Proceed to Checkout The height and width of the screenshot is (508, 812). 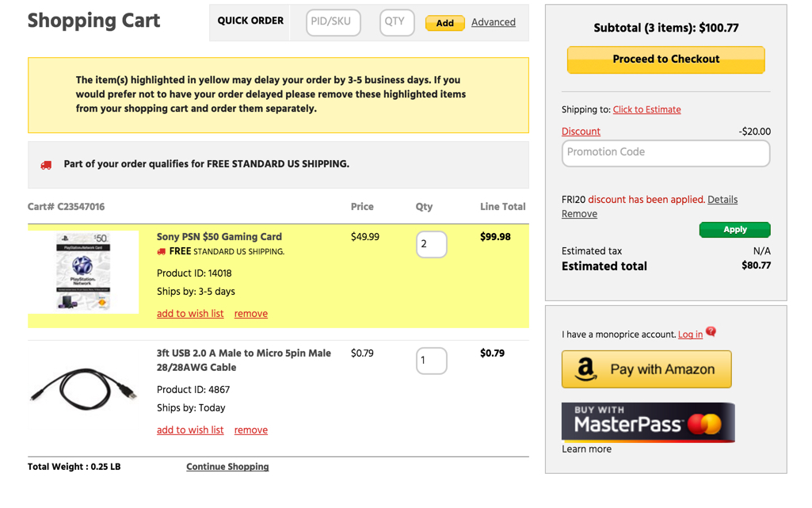pos(666,59)
